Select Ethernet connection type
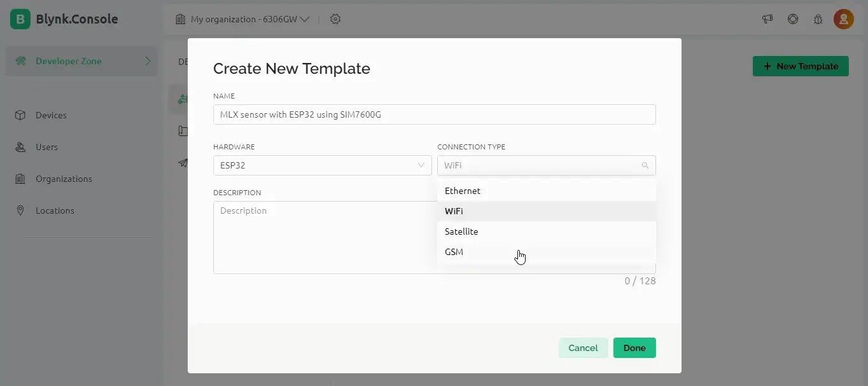Viewport: 868px width, 386px height. (x=546, y=191)
